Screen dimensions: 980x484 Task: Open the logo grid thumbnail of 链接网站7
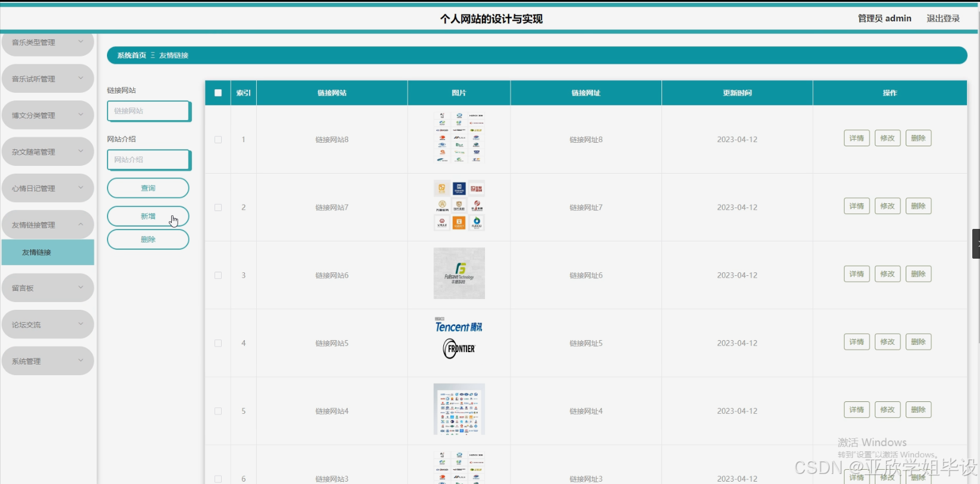click(459, 206)
